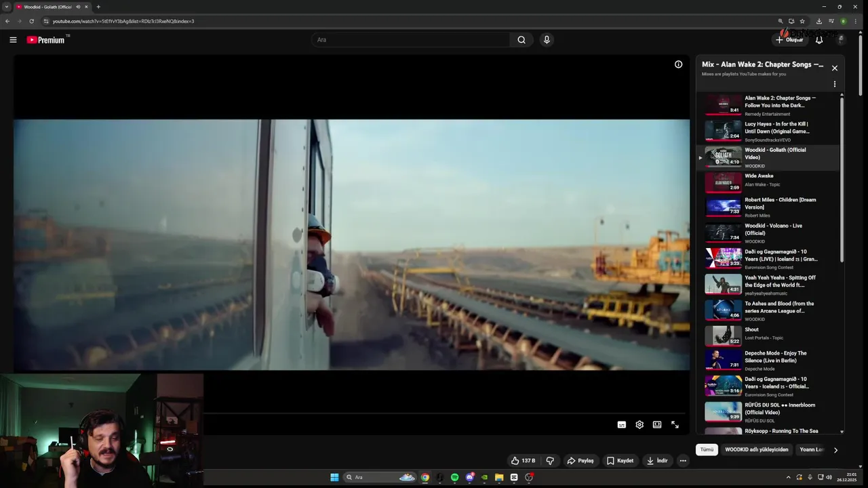Screen dimensions: 868x488
Task: Click the playlist scrollbar down arrow
Action: tap(842, 432)
